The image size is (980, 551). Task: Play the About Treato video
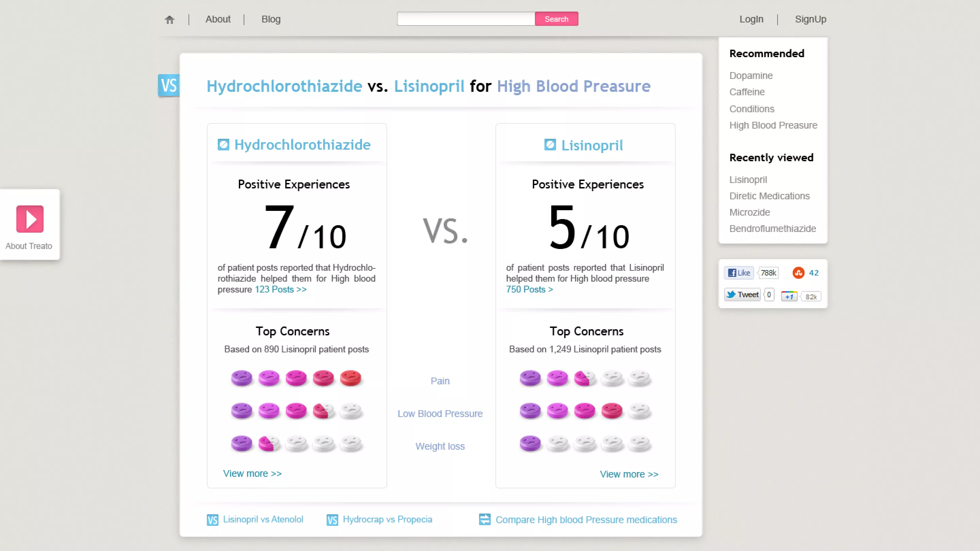point(30,219)
